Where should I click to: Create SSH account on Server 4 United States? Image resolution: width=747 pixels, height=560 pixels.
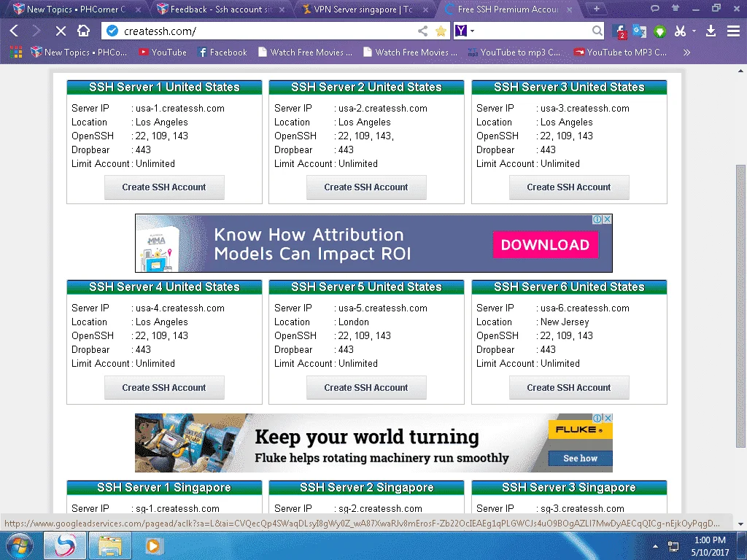164,388
